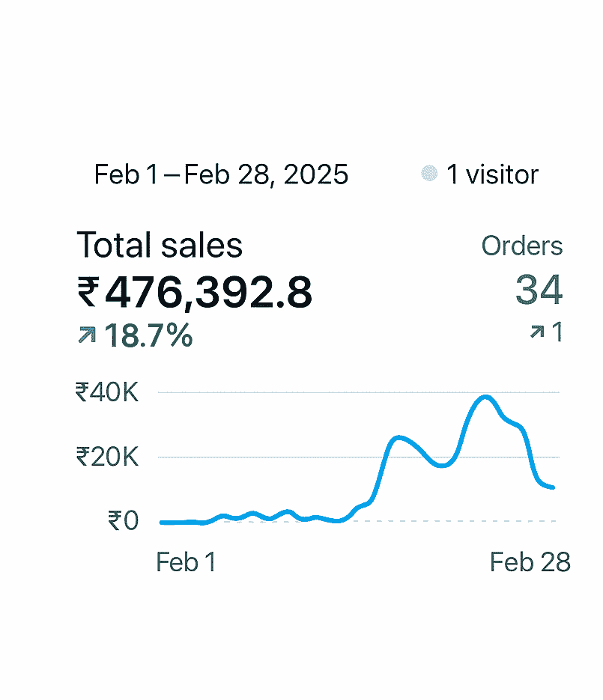Click the dashed ₹0 baseline of the chart
The image size is (603, 700).
pyautogui.click(x=449, y=521)
